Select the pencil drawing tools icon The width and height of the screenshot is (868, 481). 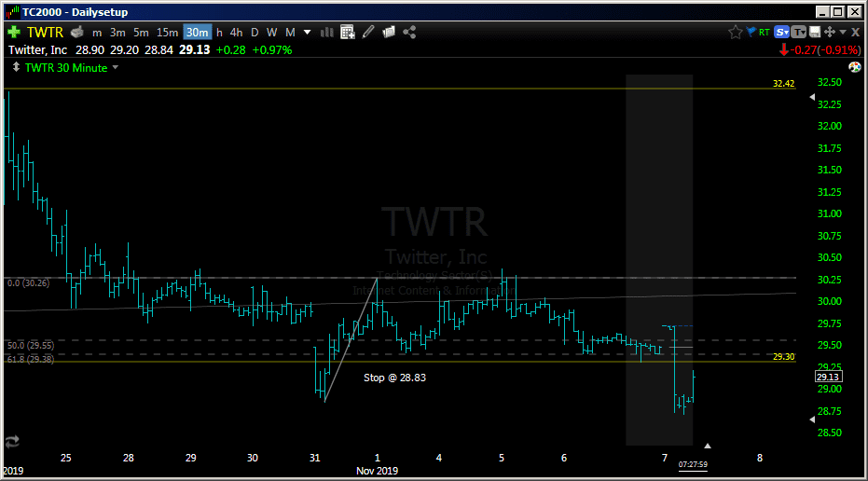pos(368,32)
